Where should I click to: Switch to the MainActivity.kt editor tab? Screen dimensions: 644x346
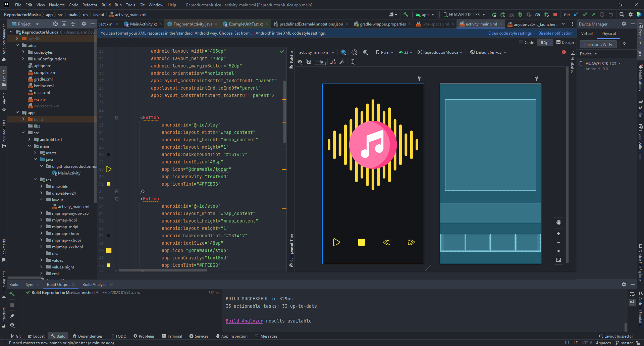pyautogui.click(x=143, y=24)
